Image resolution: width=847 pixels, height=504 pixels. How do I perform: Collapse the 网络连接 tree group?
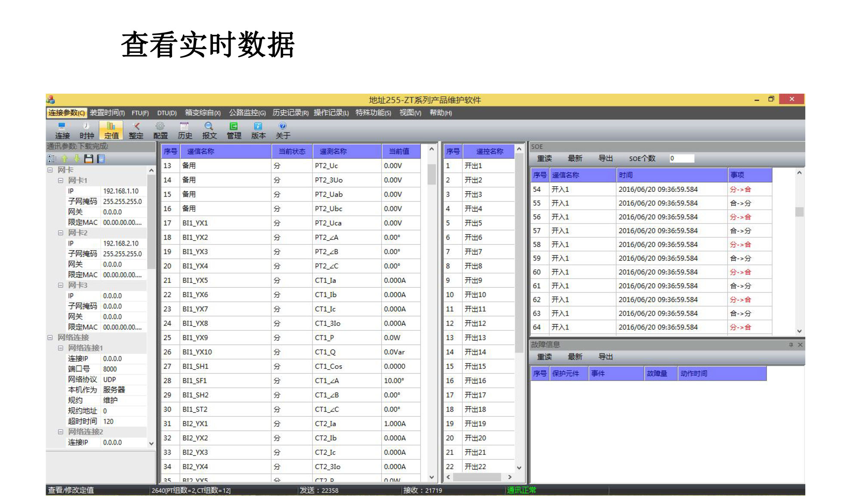click(x=50, y=338)
